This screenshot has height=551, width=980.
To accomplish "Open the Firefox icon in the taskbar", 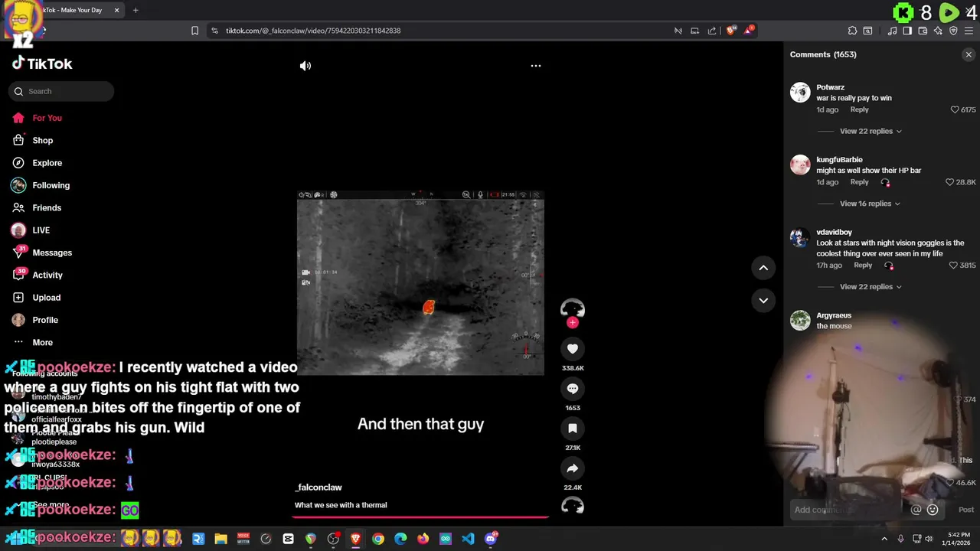I will coord(423,539).
